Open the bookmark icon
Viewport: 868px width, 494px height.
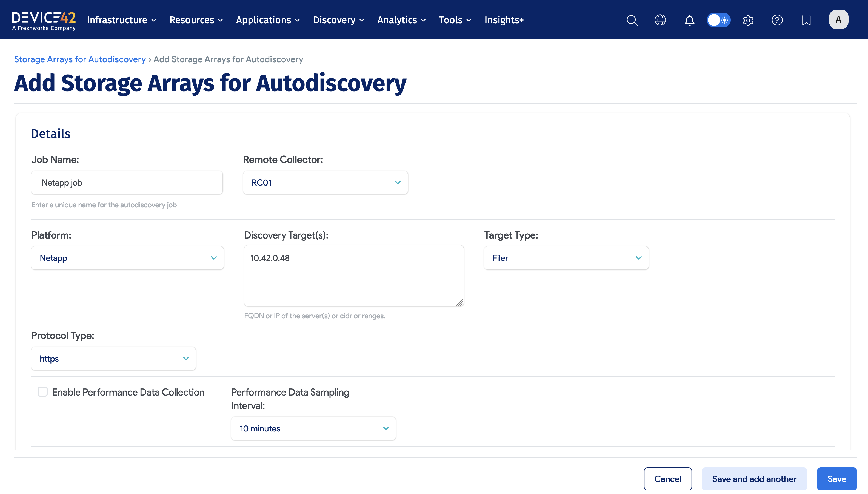click(x=806, y=20)
